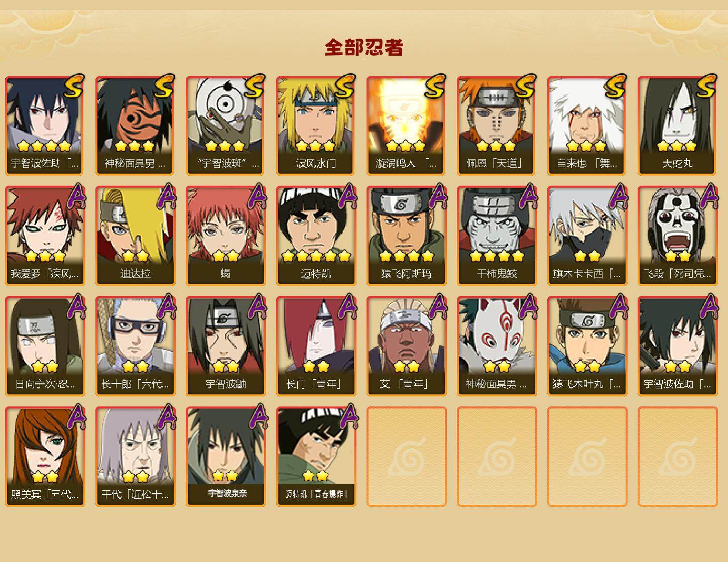This screenshot has height=562, width=728.
Task: Click the first empty ninja slot
Action: pos(406,457)
